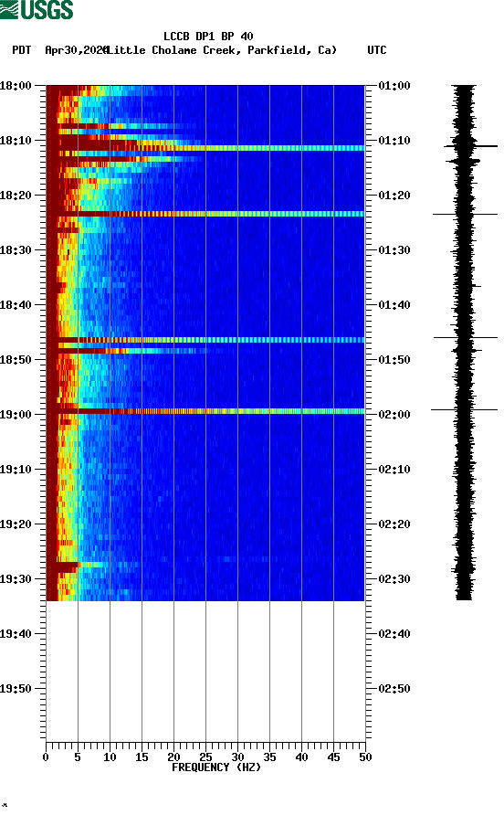Image resolution: width=504 pixels, height=815 pixels.
Task: Click the '18:30' PDT time label
Action: pos(16,250)
